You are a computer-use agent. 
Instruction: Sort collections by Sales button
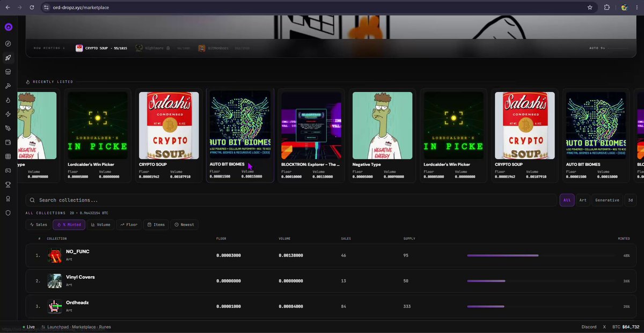click(38, 225)
